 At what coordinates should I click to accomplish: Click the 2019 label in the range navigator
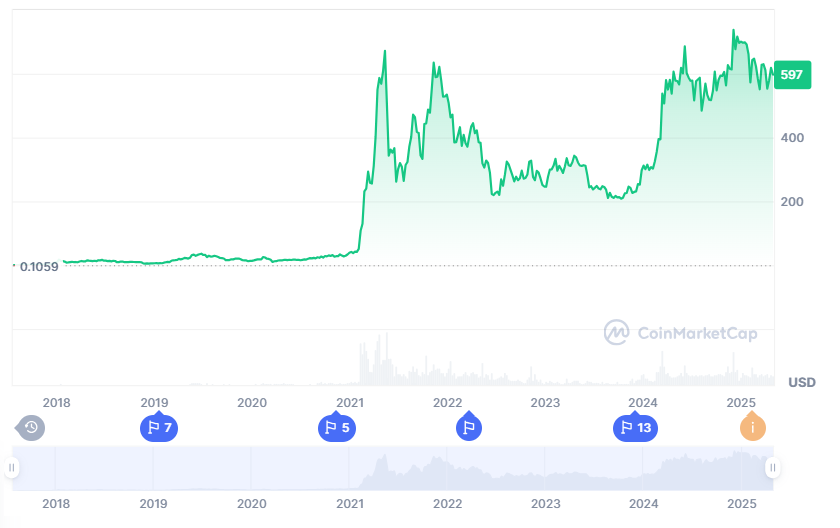(154, 504)
